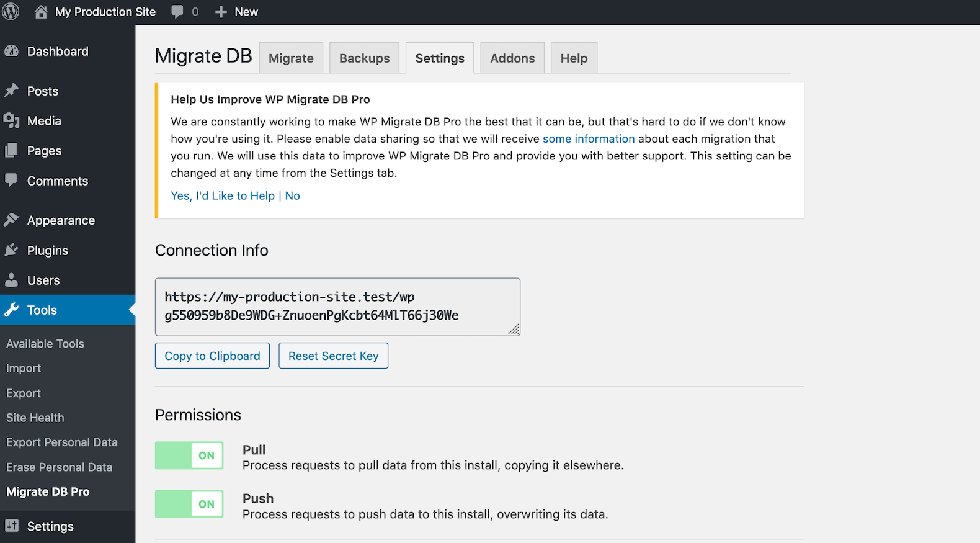Open the comments bubble icon in admin bar
Image resolution: width=980 pixels, height=543 pixels.
(177, 12)
